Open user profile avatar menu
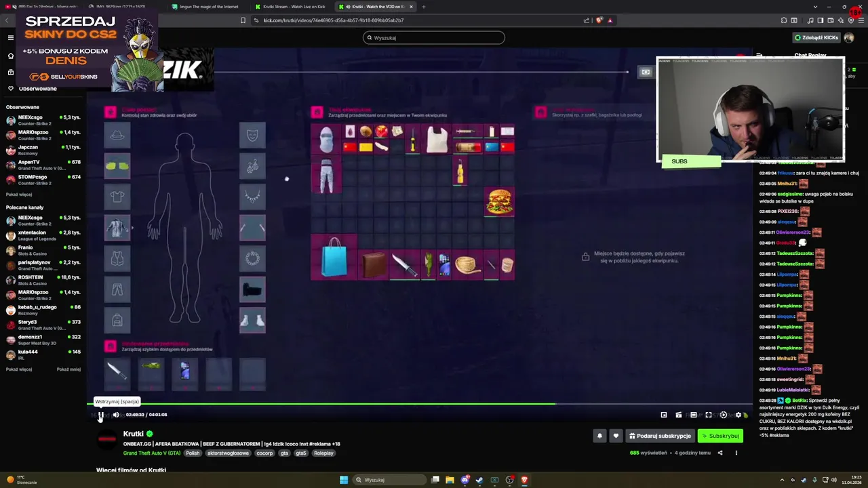 [849, 38]
